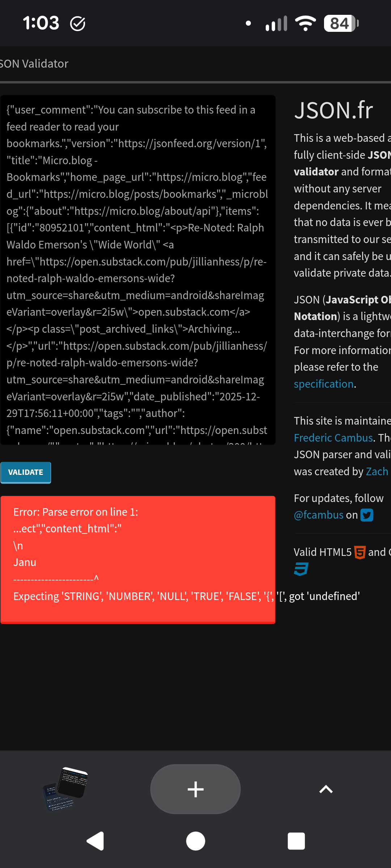Image resolution: width=391 pixels, height=868 pixels.
Task: Tap the plus new tab button
Action: pyautogui.click(x=195, y=789)
